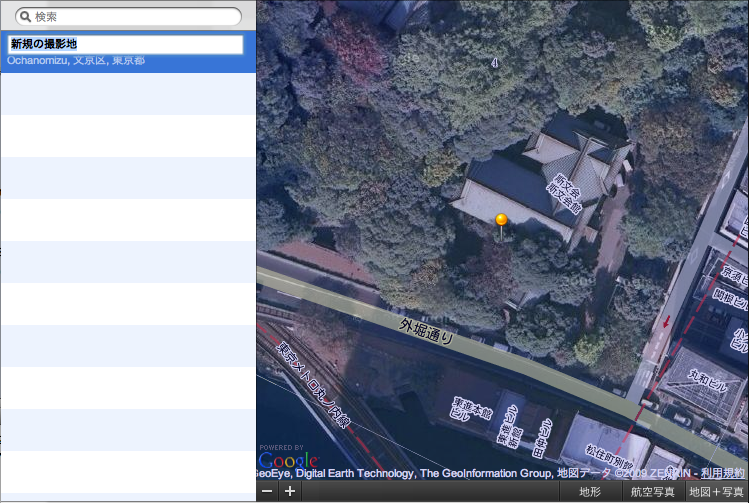Image resolution: width=749 pixels, height=503 pixels.
Task: Zoom out with the minus button
Action: tap(267, 491)
